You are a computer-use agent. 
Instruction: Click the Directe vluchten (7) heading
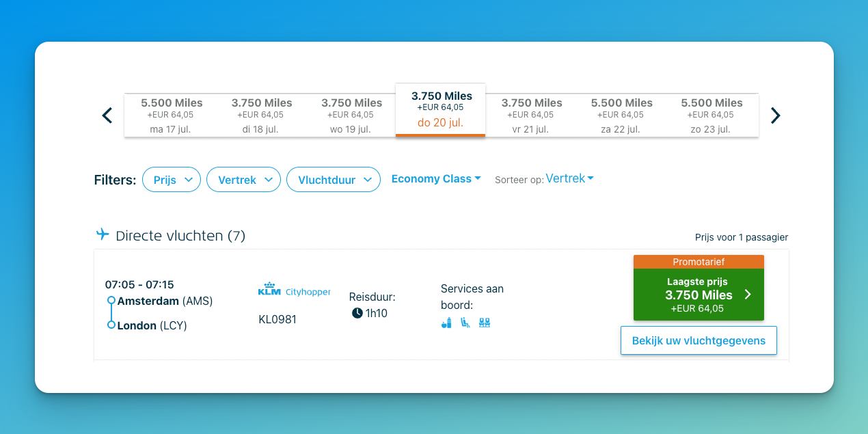pos(180,236)
